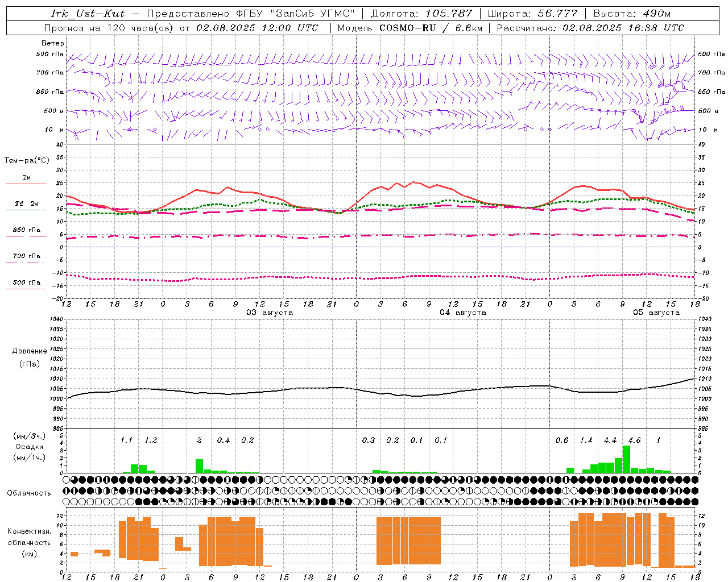Click the pink dash-dot swatch under 700 гПа legend
The image size is (728, 582).
point(25,263)
